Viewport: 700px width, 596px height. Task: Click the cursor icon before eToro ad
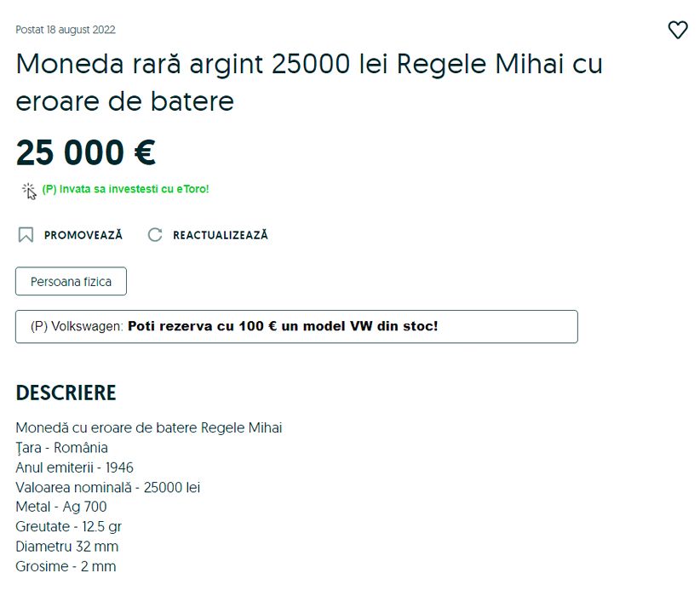tap(29, 190)
